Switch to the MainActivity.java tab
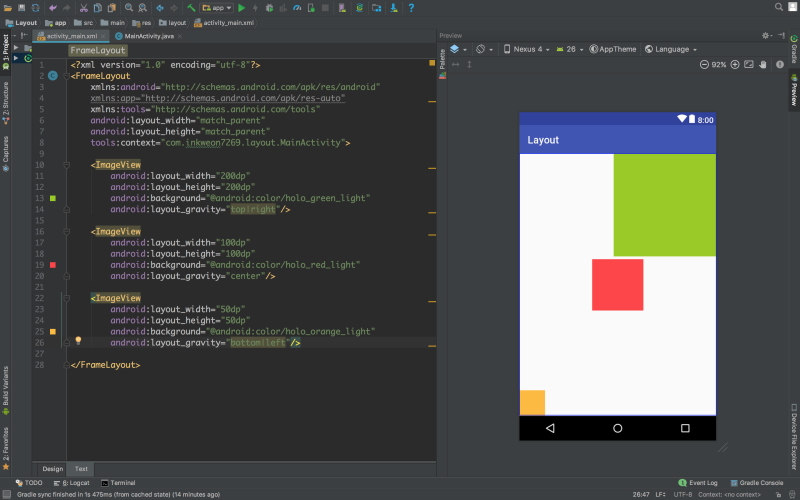 (148, 36)
